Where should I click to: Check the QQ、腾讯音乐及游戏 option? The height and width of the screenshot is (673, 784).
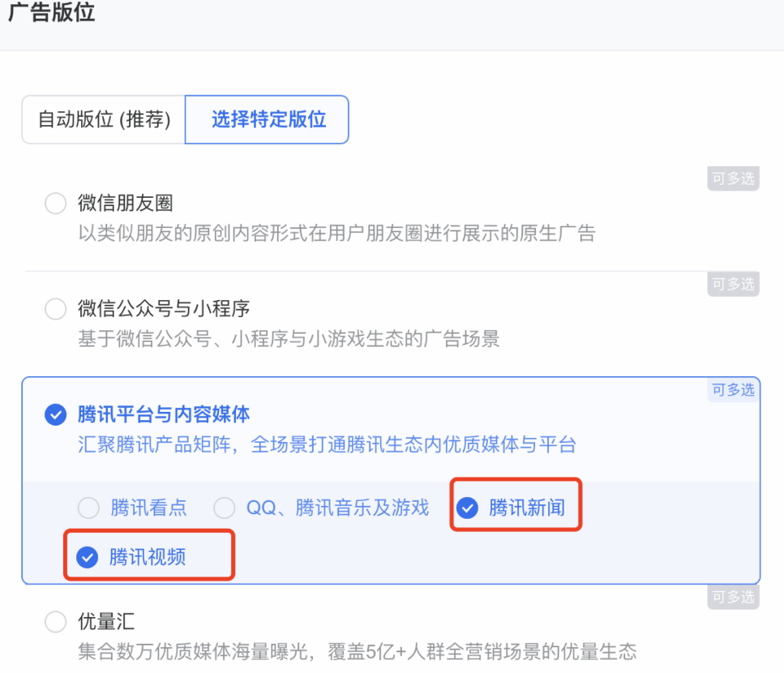point(225,508)
